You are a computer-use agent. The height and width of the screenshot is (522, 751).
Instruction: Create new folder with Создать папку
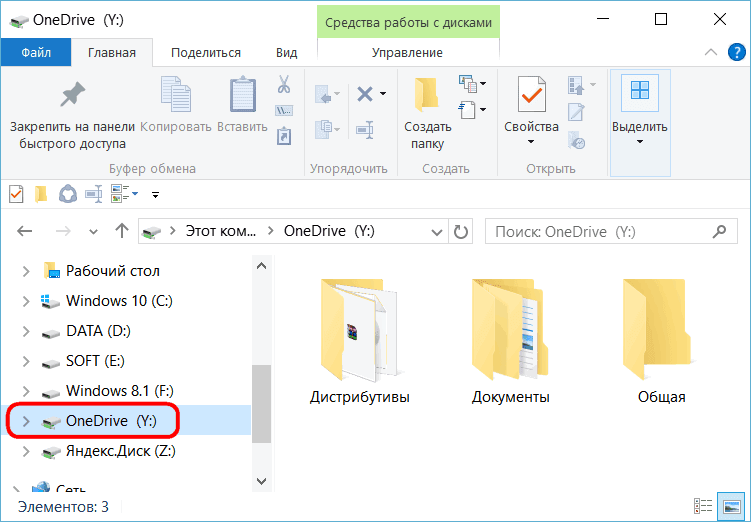(x=427, y=113)
